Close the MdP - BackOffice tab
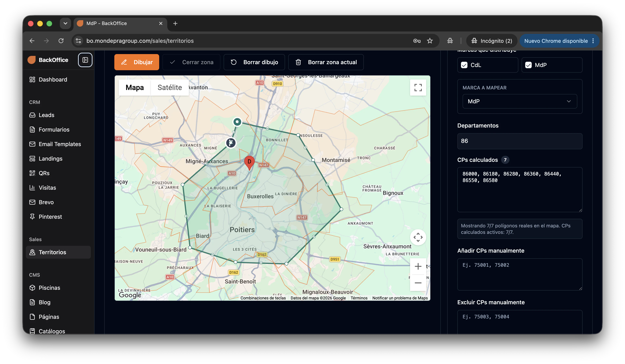625x364 pixels. pyautogui.click(x=161, y=23)
